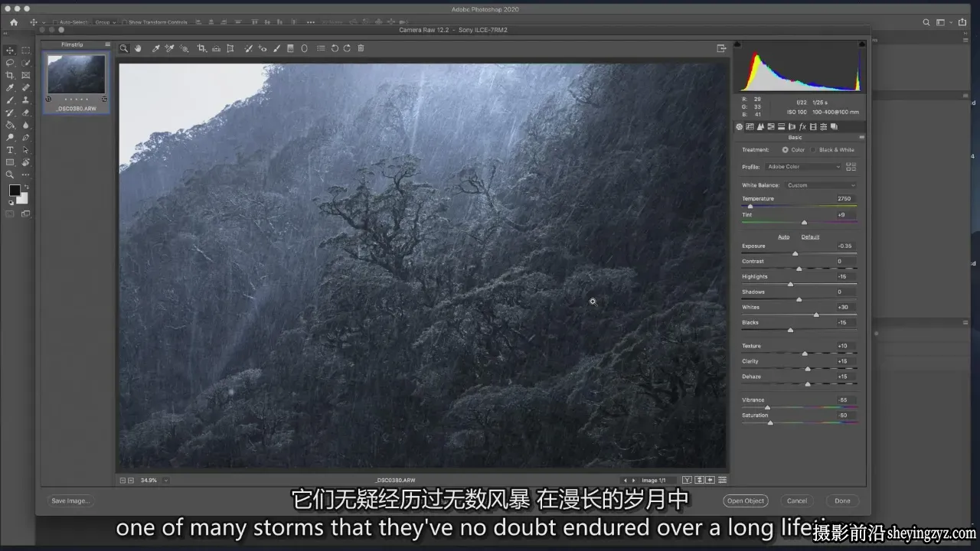980x551 pixels.
Task: Select the Straighten tool
Action: [x=216, y=48]
